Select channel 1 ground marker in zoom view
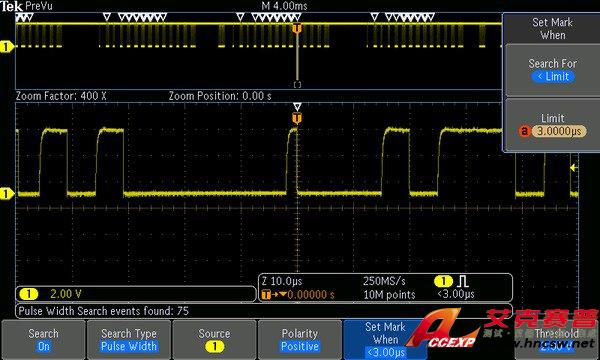Image resolution: width=600 pixels, height=360 pixels. pyautogui.click(x=7, y=194)
